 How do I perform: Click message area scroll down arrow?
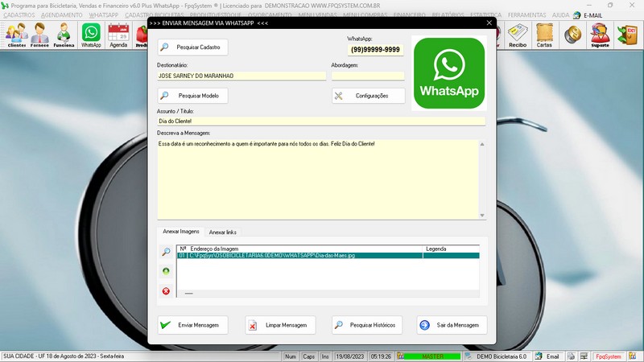coord(482,215)
